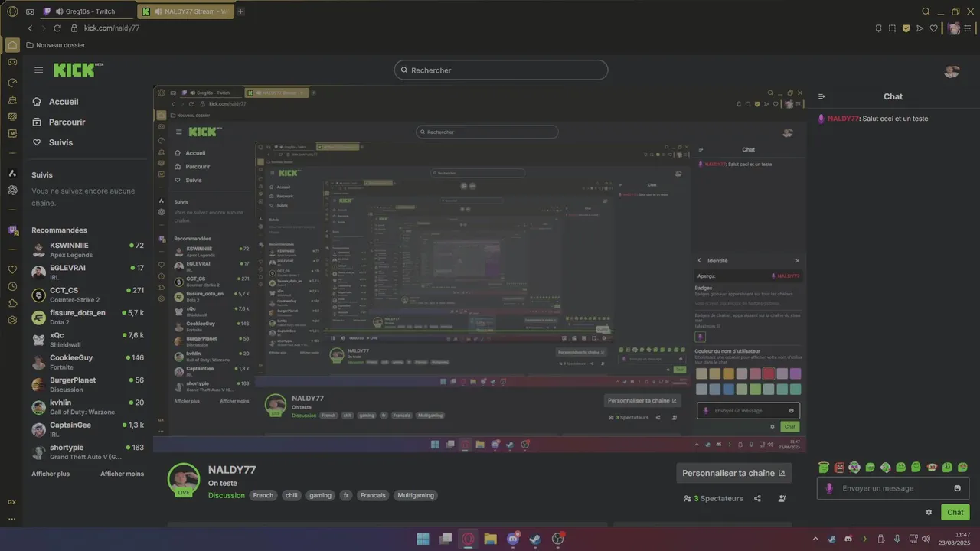
Task: Click the Rechercher search field
Action: pyautogui.click(x=501, y=70)
